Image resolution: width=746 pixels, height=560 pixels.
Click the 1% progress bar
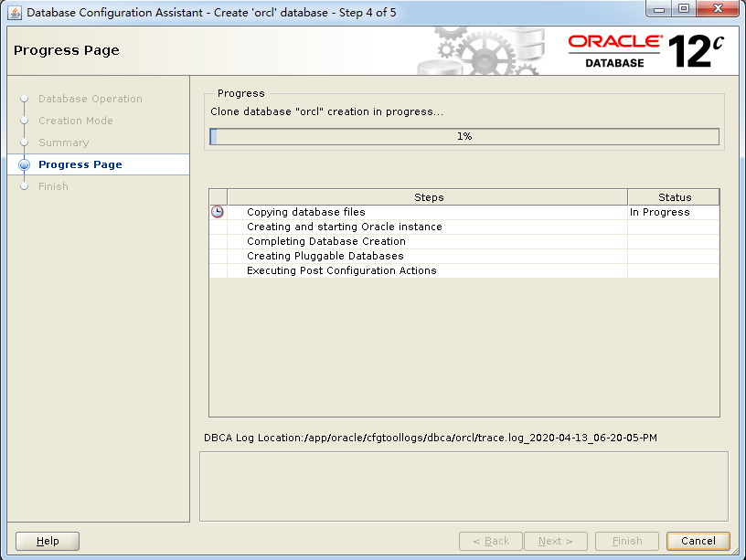point(464,136)
